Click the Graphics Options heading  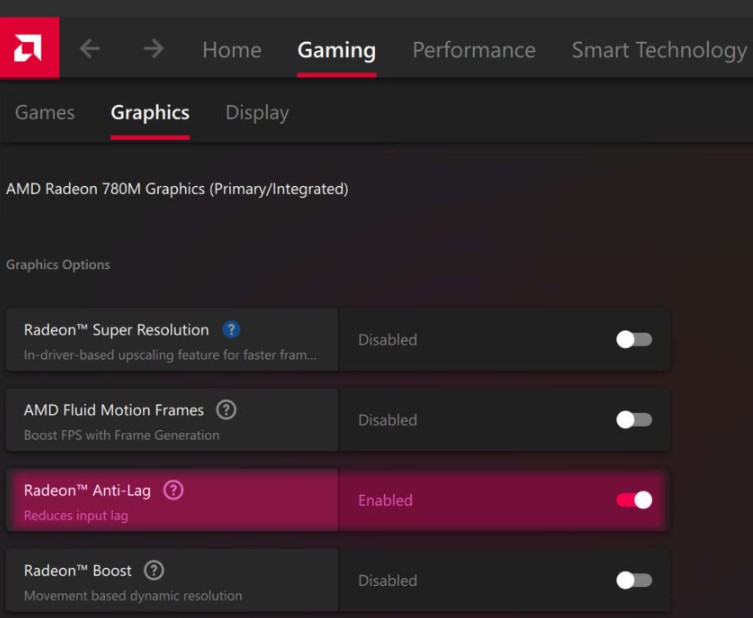[58, 265]
